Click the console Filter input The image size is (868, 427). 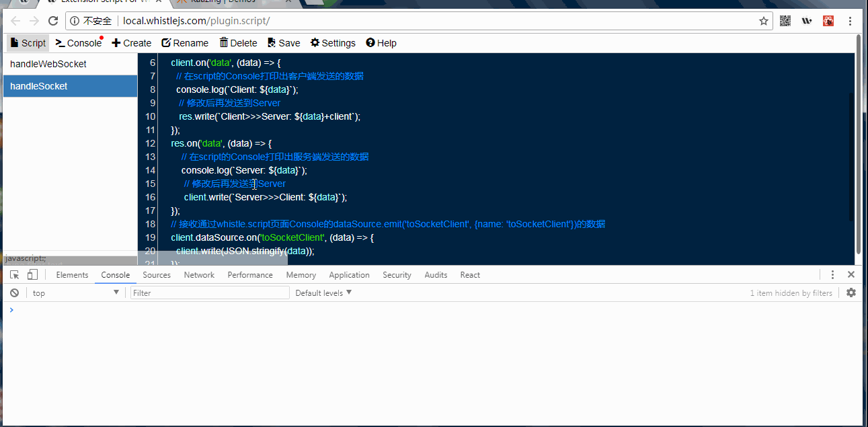coord(210,293)
